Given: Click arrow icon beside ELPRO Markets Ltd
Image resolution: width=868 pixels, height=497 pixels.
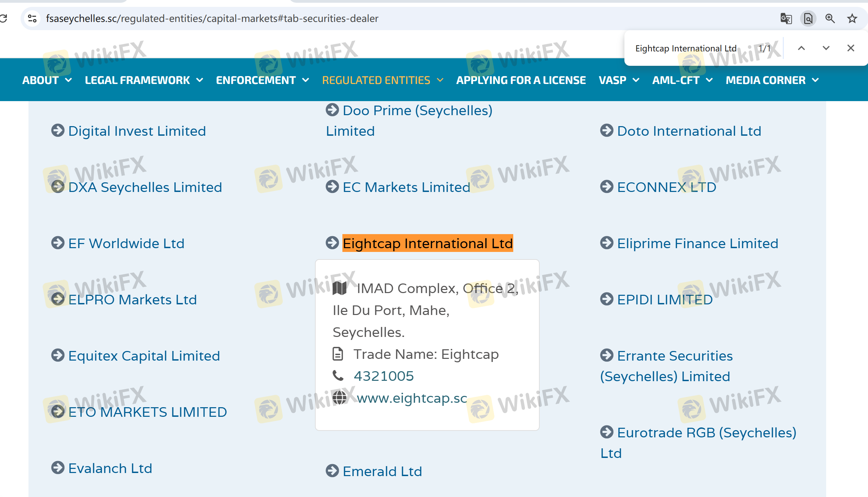Looking at the screenshot, I should coord(58,299).
